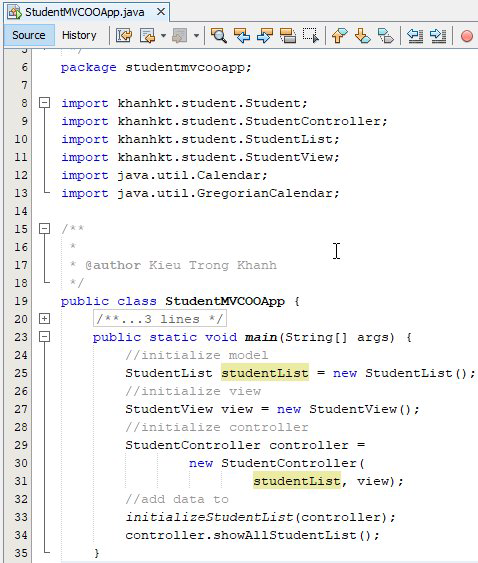
Task: Click Previous Bookmark icon
Action: click(x=339, y=36)
